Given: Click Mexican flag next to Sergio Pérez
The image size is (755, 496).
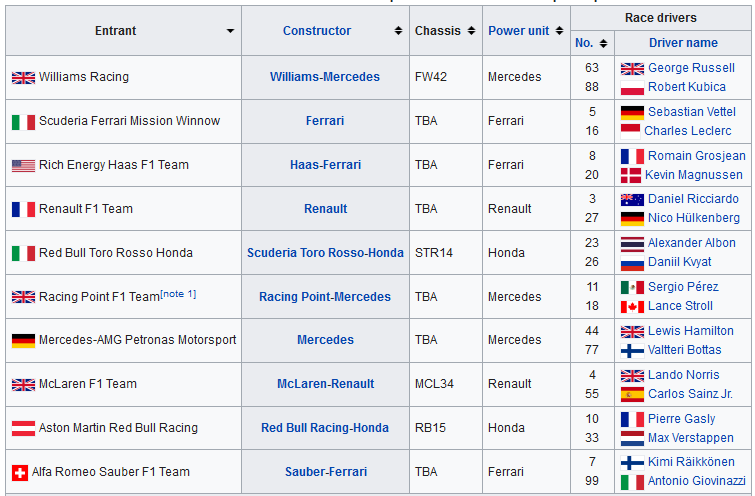Looking at the screenshot, I should [632, 287].
